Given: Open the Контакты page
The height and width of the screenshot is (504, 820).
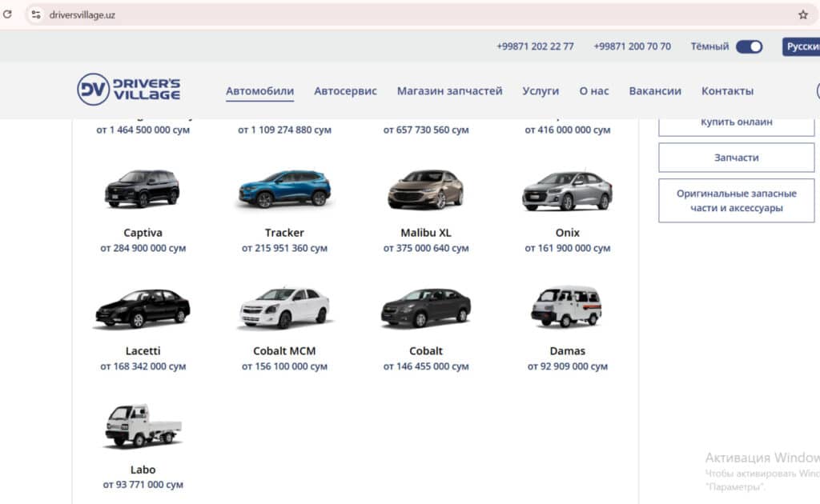Looking at the screenshot, I should point(727,91).
